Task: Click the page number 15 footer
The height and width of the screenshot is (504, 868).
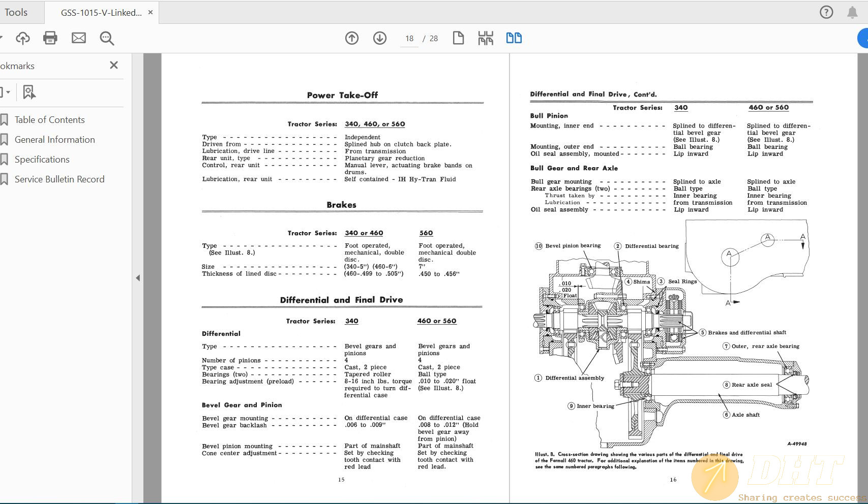Action: tap(341, 479)
